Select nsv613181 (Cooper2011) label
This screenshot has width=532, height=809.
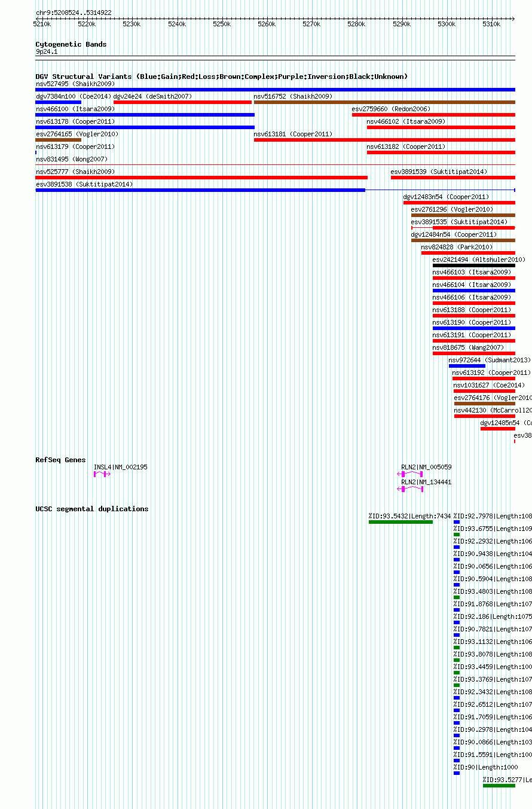(x=293, y=134)
